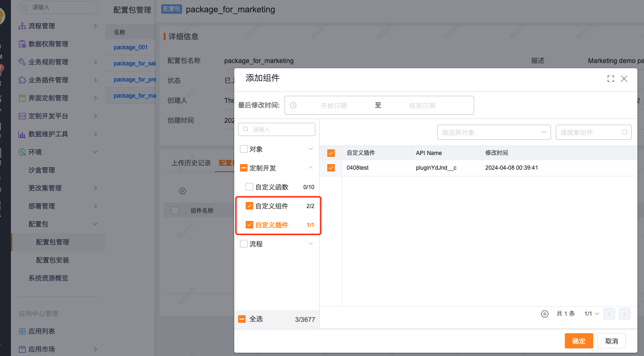Click the 请搜索组件 search input

point(591,132)
